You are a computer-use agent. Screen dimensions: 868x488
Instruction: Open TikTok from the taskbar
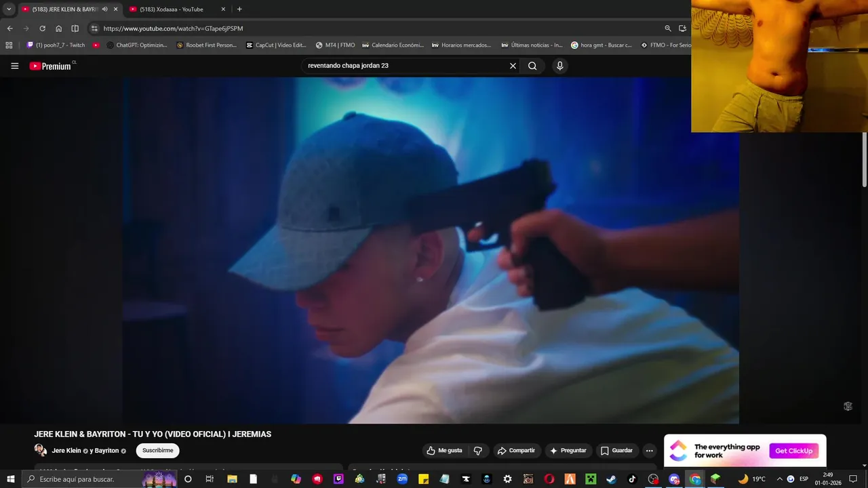click(x=632, y=479)
